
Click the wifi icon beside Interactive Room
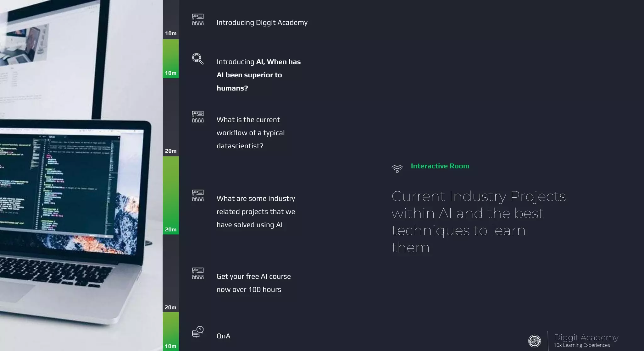(x=397, y=169)
